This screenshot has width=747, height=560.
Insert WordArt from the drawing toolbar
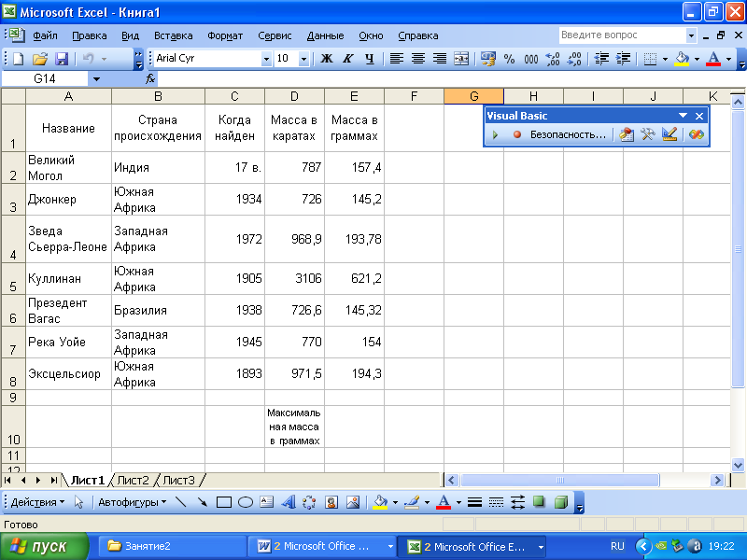pyautogui.click(x=287, y=502)
